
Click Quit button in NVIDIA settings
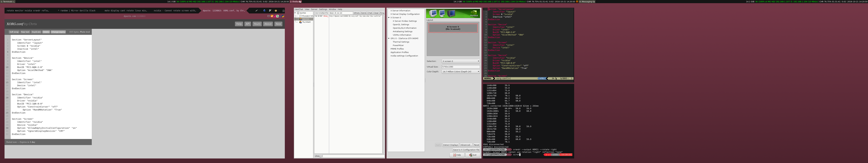[x=473, y=155]
